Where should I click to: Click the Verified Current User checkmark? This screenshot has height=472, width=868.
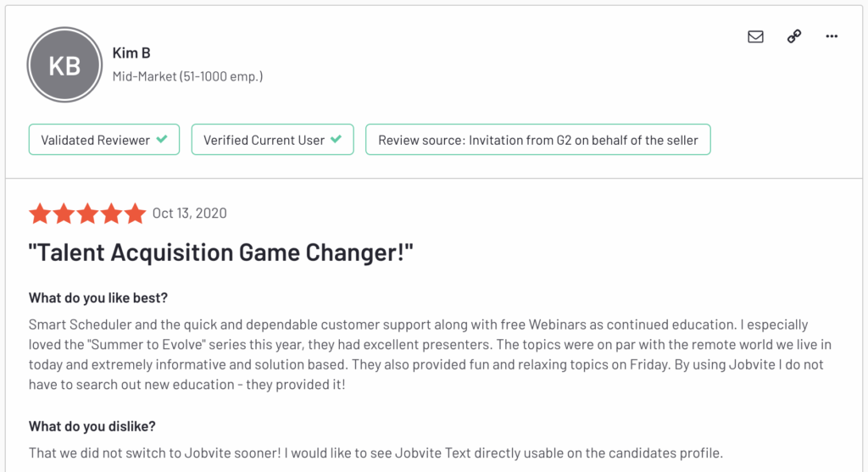click(x=336, y=140)
